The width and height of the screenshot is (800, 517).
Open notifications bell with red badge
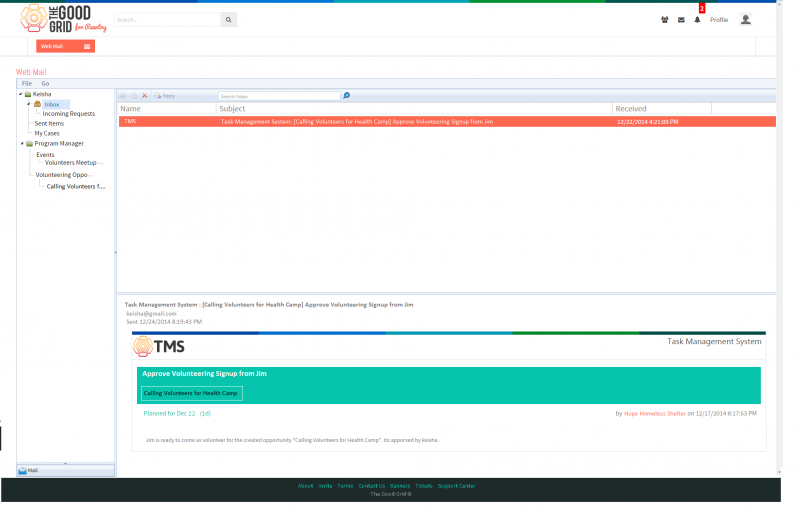coord(697,20)
